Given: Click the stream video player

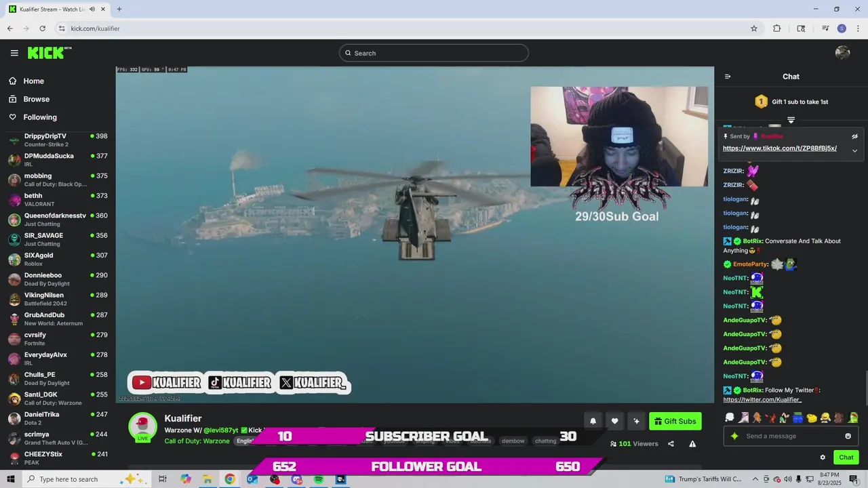Looking at the screenshot, I should (414, 235).
